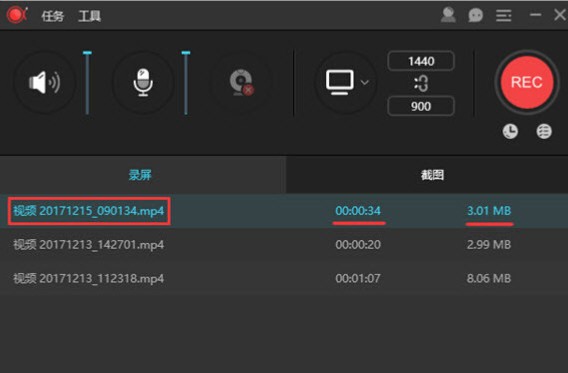The image size is (568, 373).
Task: Click the height field showing 900
Action: coord(421,106)
